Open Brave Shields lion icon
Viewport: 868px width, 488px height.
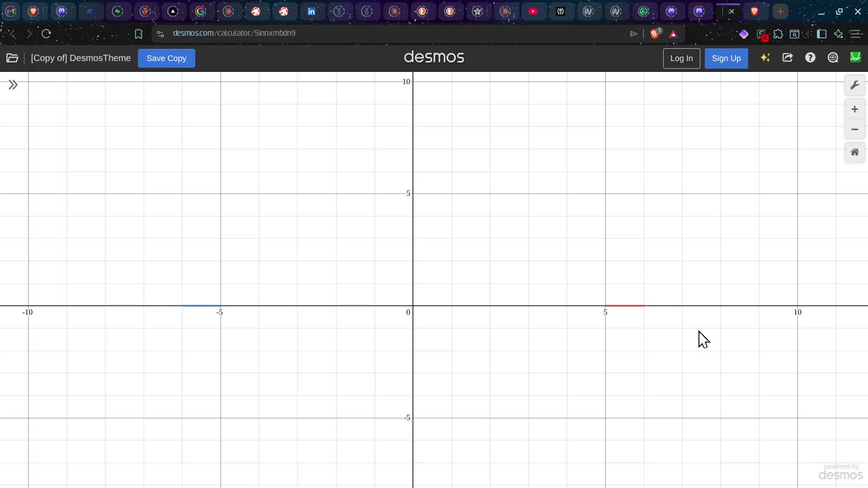pos(655,33)
